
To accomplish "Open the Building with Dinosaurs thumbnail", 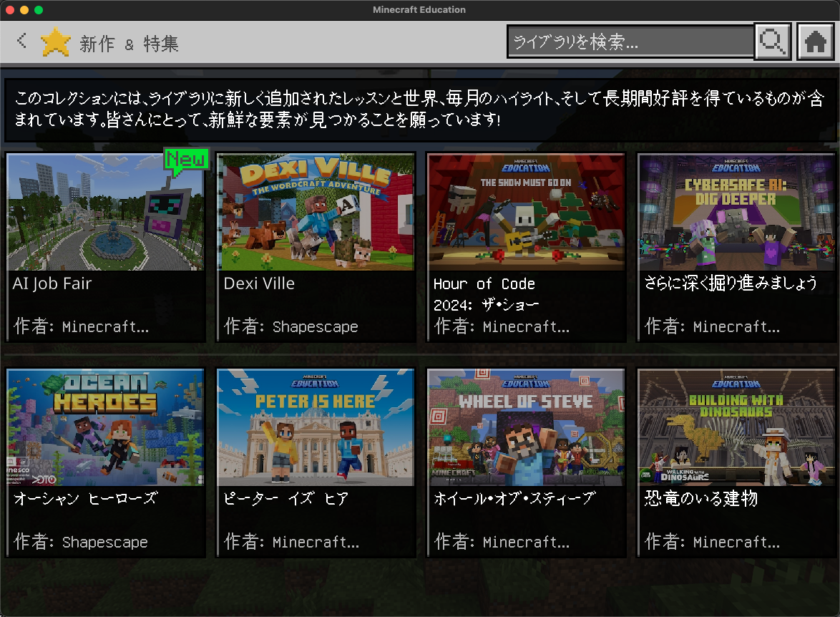I will tap(736, 428).
